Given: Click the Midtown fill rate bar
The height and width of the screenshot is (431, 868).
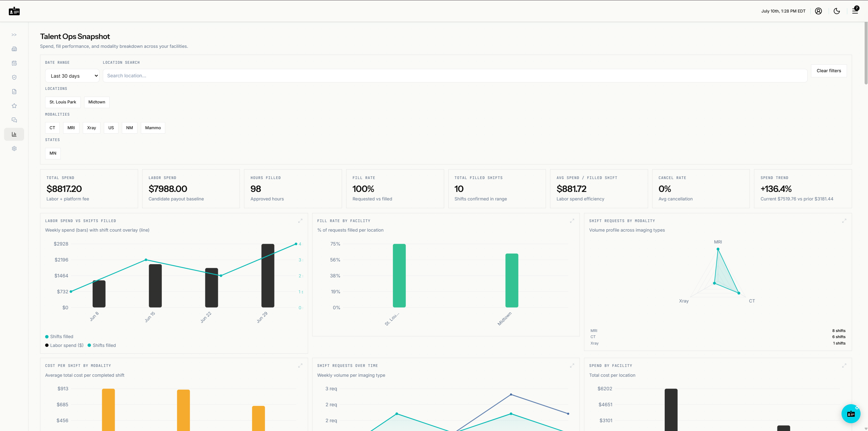Looking at the screenshot, I should [512, 280].
